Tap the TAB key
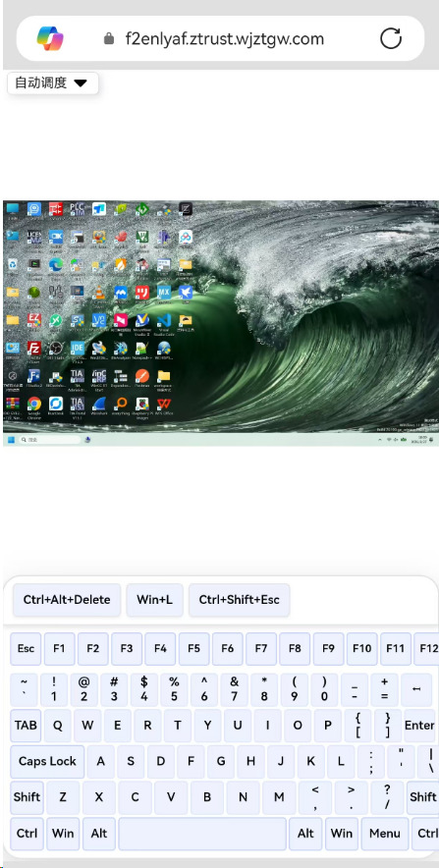The width and height of the screenshot is (439, 868). click(x=26, y=726)
